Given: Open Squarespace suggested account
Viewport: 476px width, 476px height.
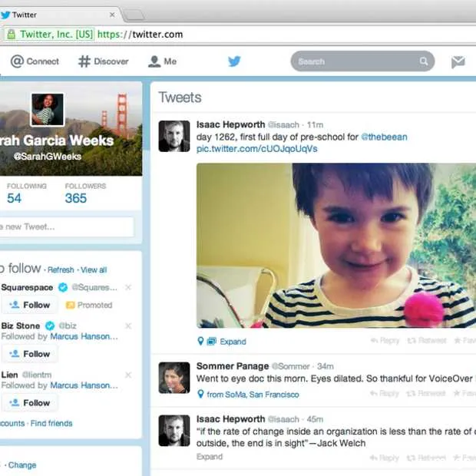Looking at the screenshot, I should click(x=27, y=287).
